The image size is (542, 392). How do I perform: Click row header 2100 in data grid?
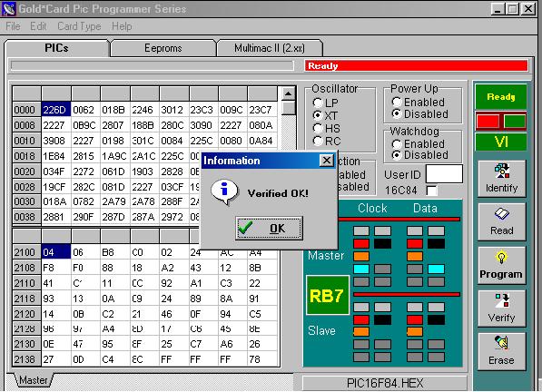coord(26,252)
